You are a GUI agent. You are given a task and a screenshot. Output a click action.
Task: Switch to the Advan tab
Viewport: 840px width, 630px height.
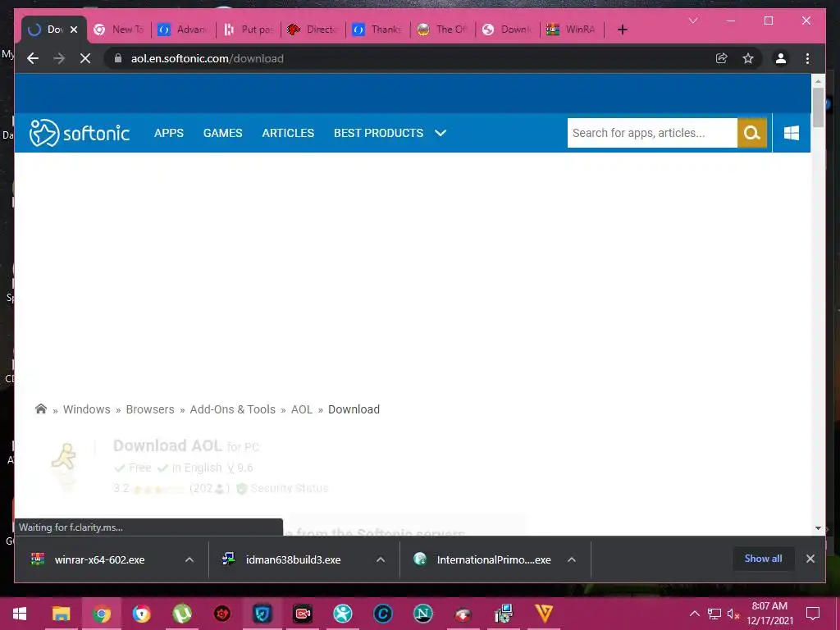(x=184, y=30)
